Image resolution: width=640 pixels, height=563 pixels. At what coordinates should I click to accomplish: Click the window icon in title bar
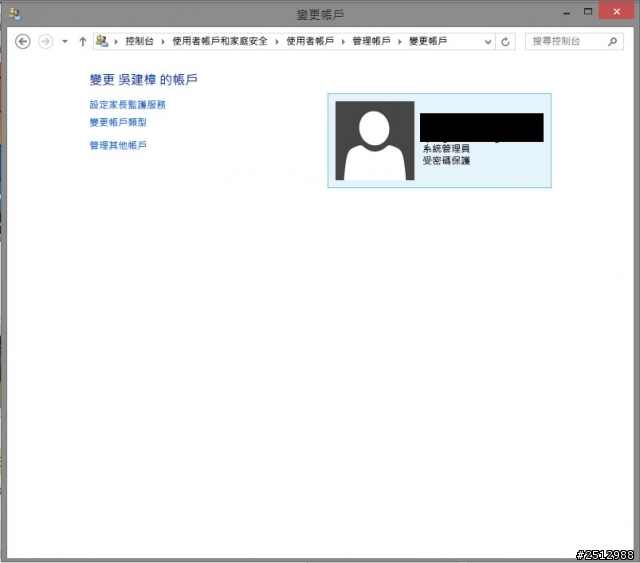coord(15,14)
